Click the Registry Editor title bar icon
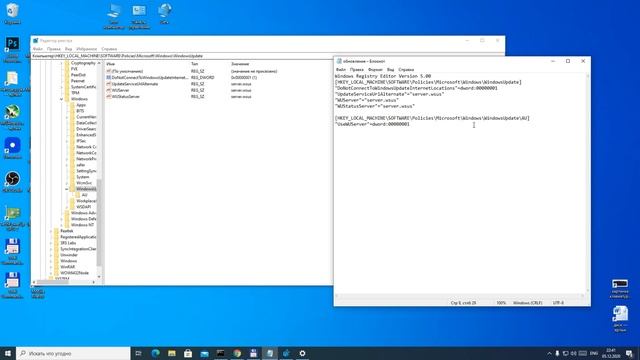The height and width of the screenshot is (360, 640). (x=36, y=40)
